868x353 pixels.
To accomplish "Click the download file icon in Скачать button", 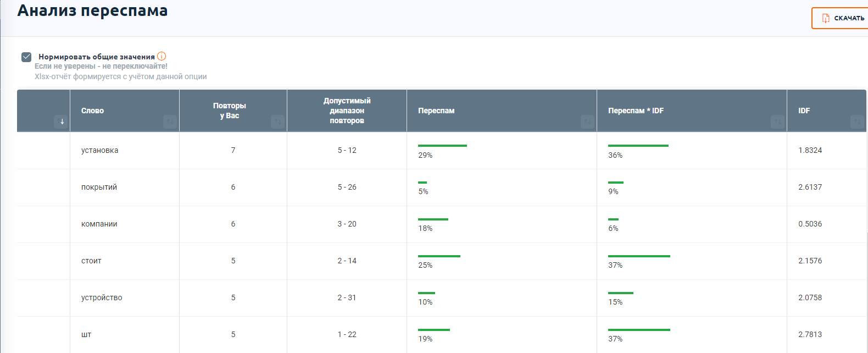I will (x=826, y=18).
